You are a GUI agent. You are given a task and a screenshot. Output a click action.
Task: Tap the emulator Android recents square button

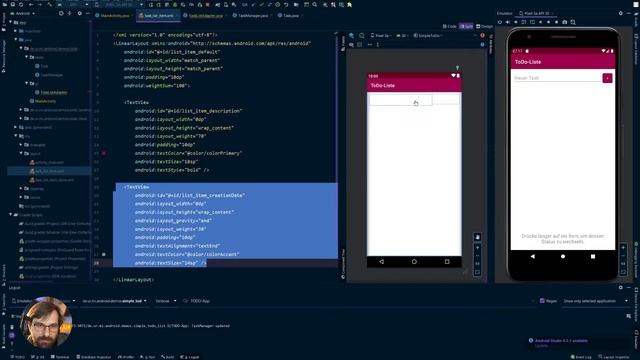tap(593, 256)
